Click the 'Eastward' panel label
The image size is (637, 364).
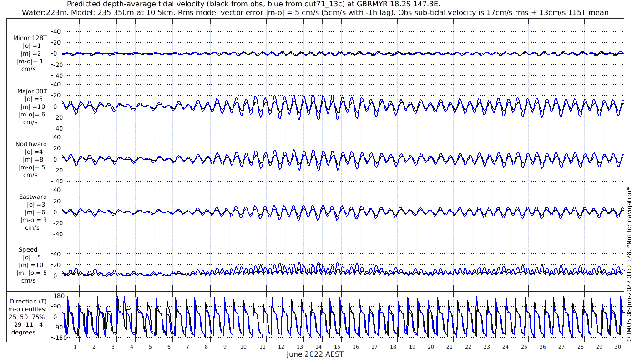(x=33, y=197)
